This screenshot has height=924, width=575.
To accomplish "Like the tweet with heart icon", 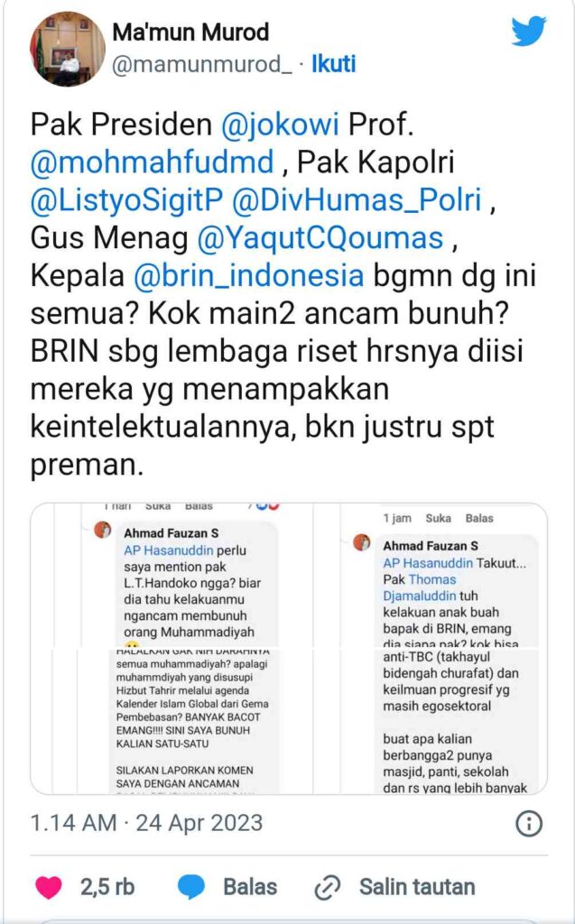I will pyautogui.click(x=50, y=888).
